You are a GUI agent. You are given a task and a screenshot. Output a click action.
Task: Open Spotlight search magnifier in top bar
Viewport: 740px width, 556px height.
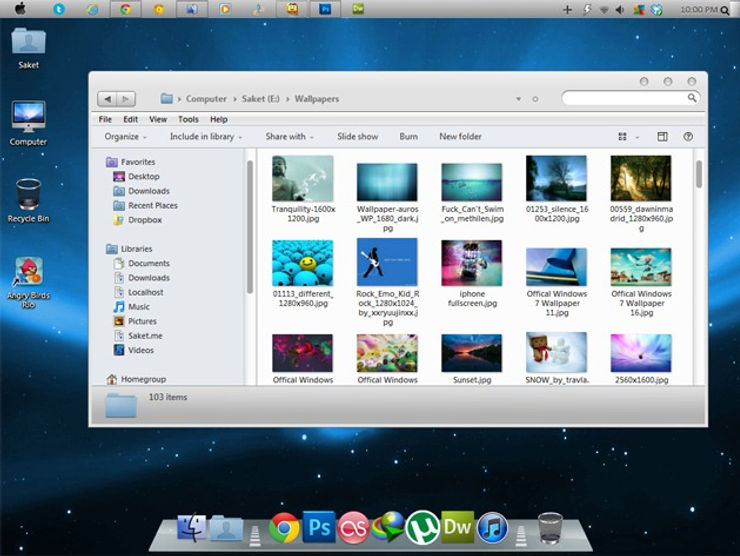coord(725,10)
